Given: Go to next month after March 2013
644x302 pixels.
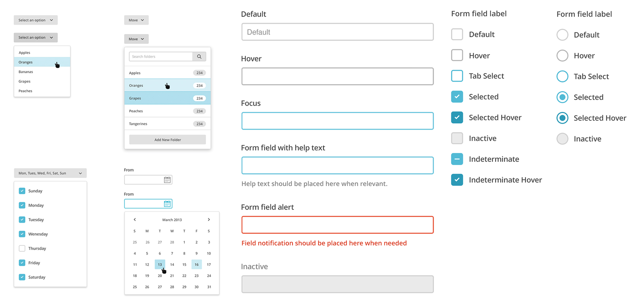Looking at the screenshot, I should tap(208, 220).
